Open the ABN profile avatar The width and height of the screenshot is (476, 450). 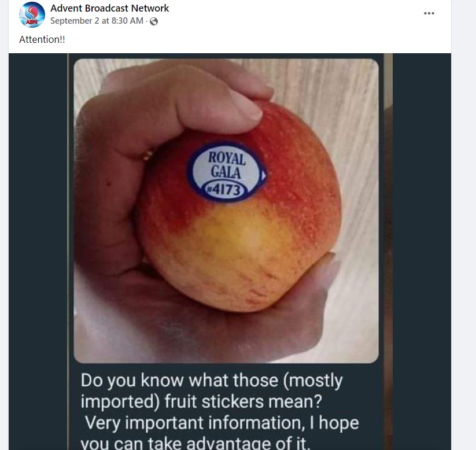pyautogui.click(x=32, y=14)
